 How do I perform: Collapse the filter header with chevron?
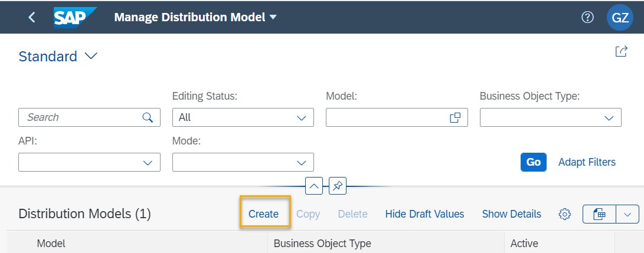(314, 186)
